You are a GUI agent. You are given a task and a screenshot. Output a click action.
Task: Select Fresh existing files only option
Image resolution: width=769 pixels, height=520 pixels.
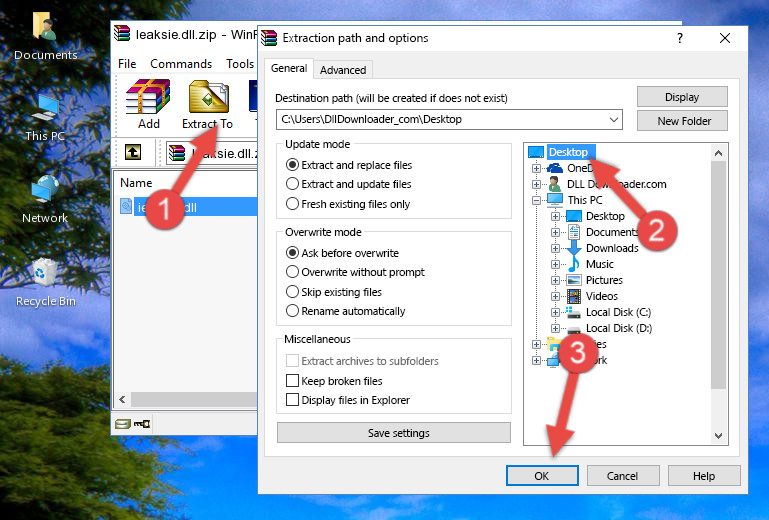[x=348, y=204]
